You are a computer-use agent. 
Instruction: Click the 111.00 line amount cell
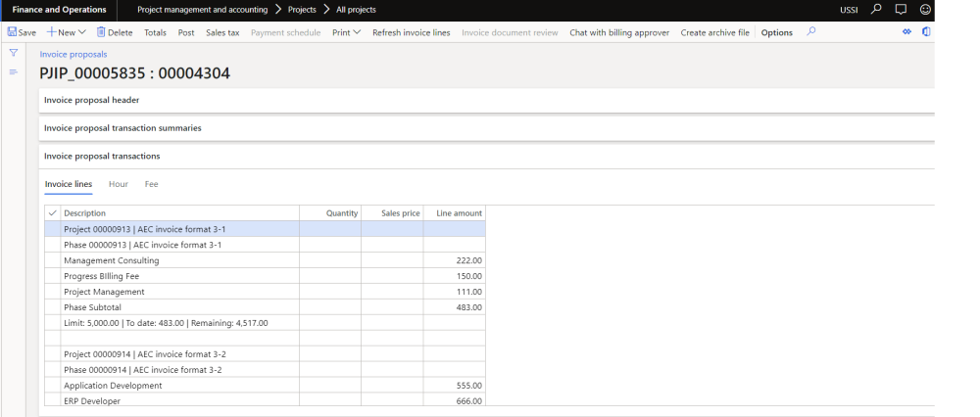tap(455, 292)
